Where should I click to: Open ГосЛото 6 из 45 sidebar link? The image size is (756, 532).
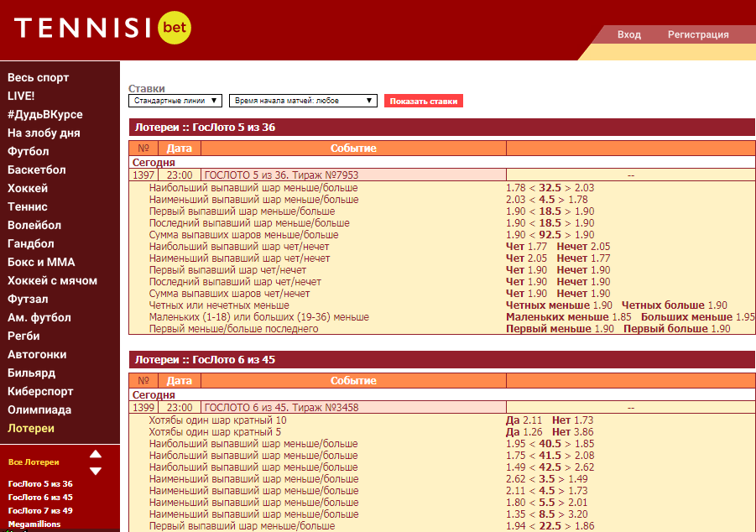(40, 498)
